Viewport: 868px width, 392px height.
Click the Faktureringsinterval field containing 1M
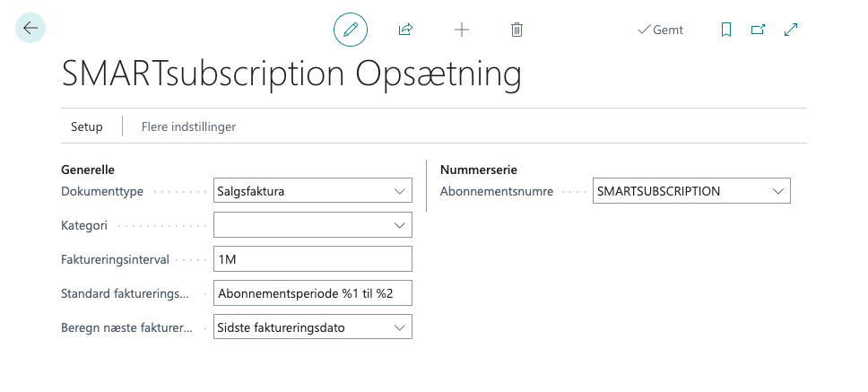[313, 259]
